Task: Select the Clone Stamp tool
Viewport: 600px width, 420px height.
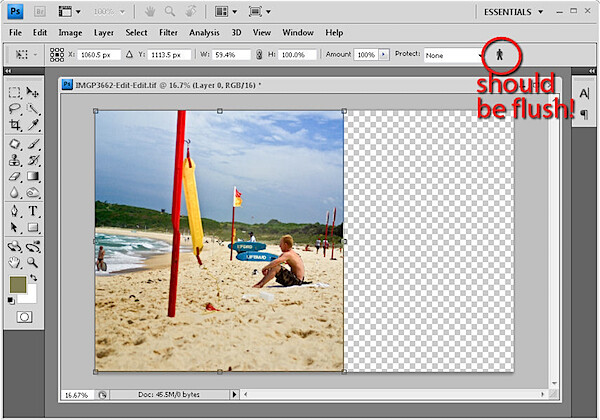Action: tap(15, 160)
